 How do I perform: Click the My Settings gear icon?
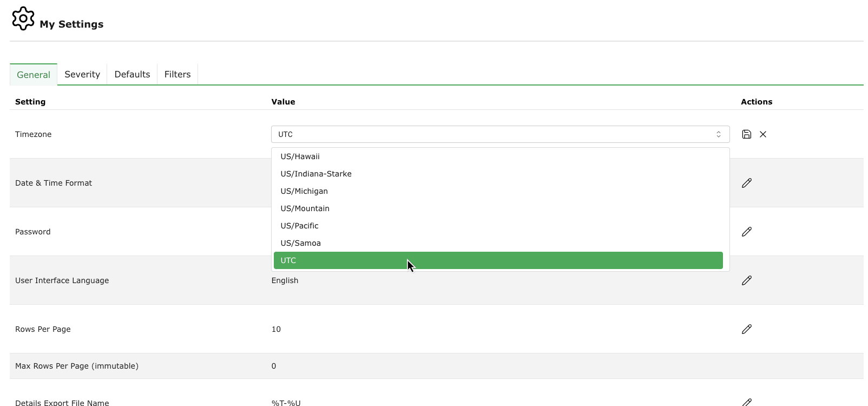(23, 18)
